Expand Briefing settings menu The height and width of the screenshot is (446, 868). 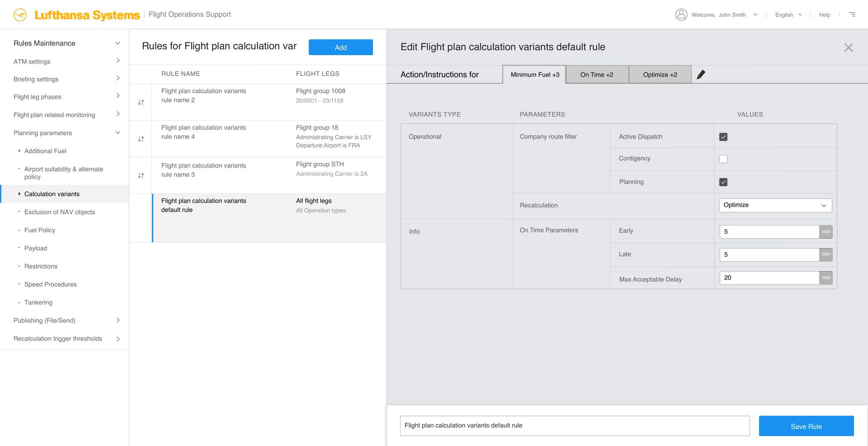pos(118,78)
